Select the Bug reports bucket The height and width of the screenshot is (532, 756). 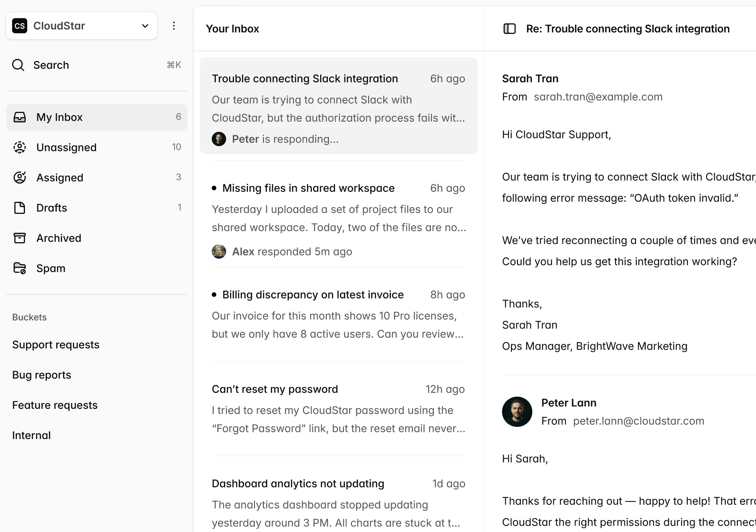click(x=42, y=375)
